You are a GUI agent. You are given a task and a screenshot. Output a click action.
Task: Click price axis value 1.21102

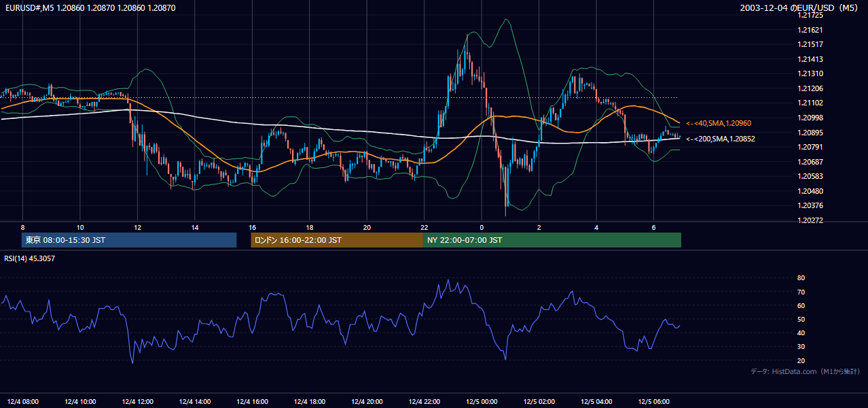tap(812, 103)
